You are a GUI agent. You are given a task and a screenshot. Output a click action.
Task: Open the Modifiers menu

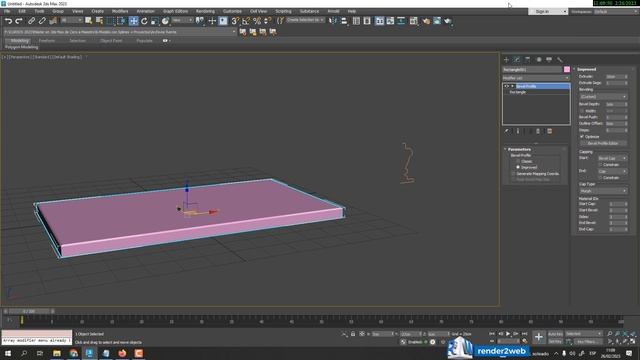coord(120,11)
